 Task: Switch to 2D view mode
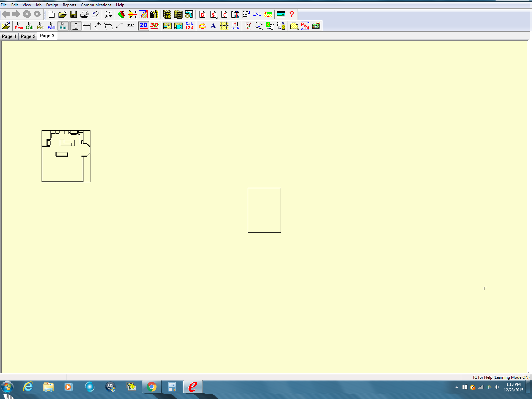click(x=144, y=26)
